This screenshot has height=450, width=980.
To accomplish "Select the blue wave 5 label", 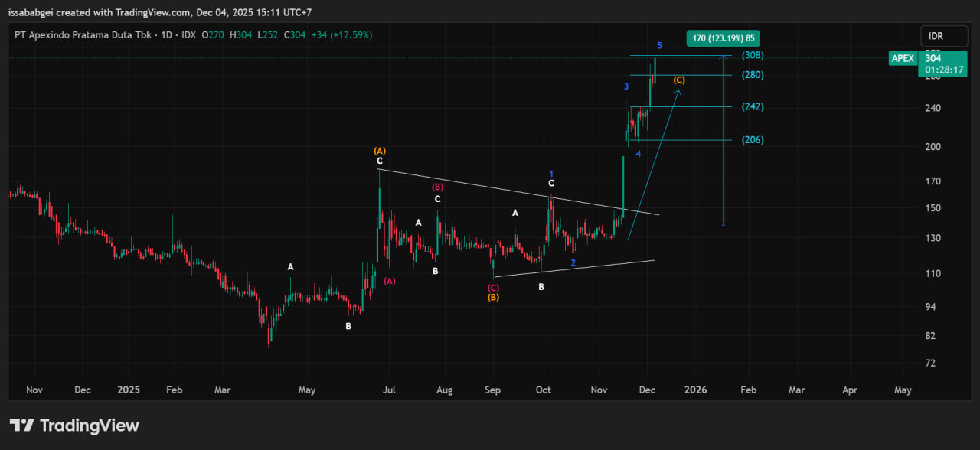I will coord(659,46).
